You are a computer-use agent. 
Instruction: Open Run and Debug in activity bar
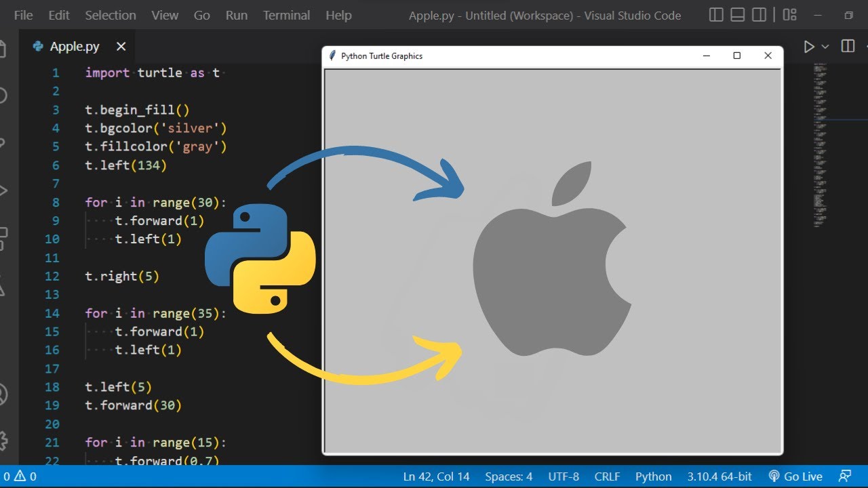3,190
